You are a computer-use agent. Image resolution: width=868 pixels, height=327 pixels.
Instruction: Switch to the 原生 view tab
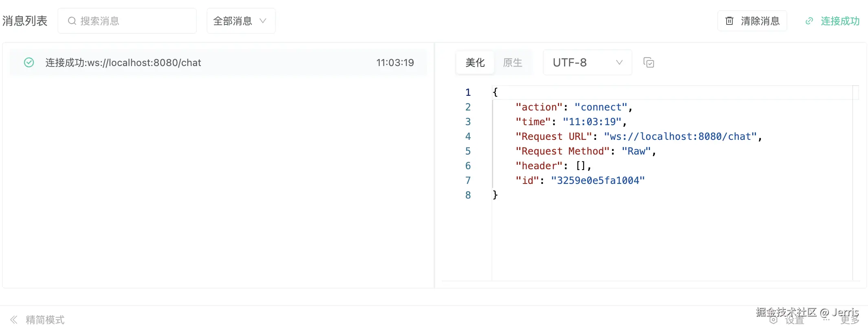pyautogui.click(x=513, y=62)
